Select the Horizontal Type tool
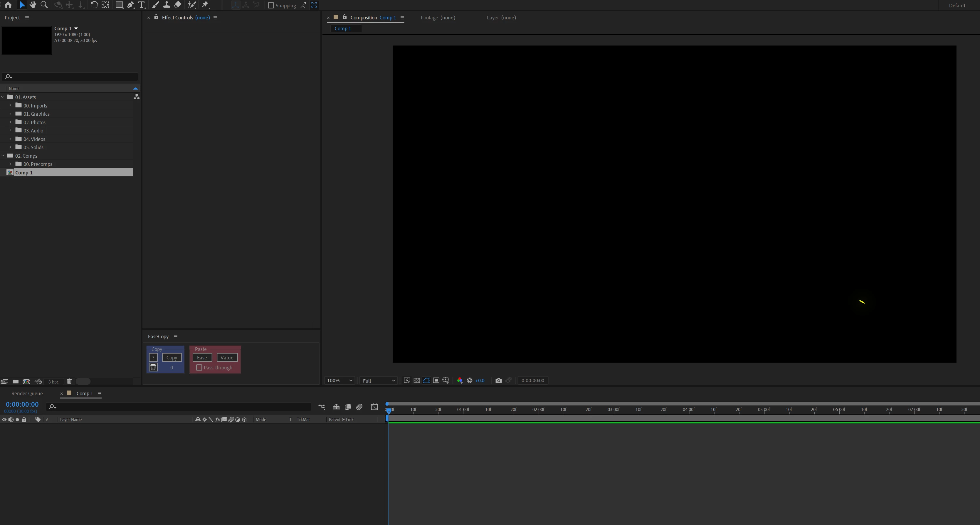The image size is (980, 525). pos(142,5)
